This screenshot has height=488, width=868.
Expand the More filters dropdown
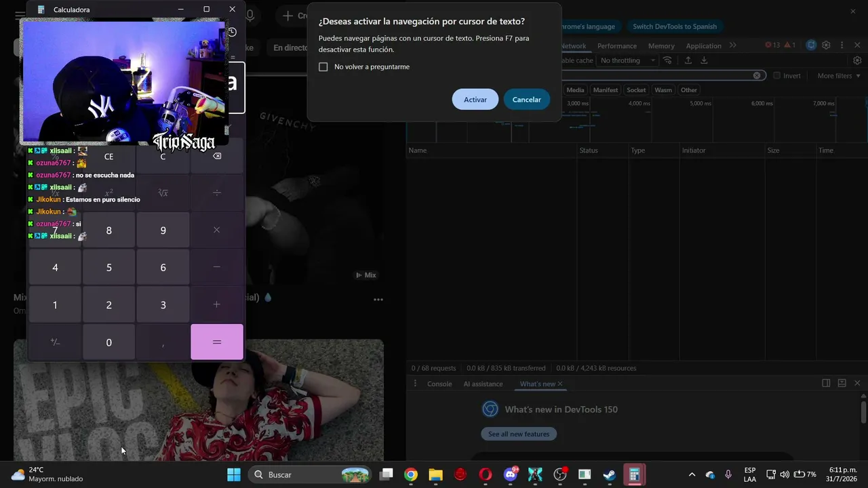838,76
